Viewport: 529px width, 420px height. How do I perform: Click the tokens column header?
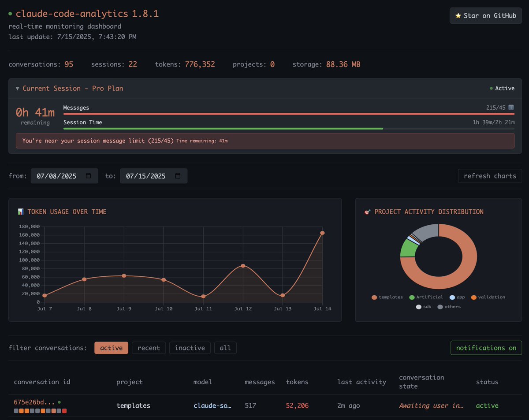pos(297,382)
